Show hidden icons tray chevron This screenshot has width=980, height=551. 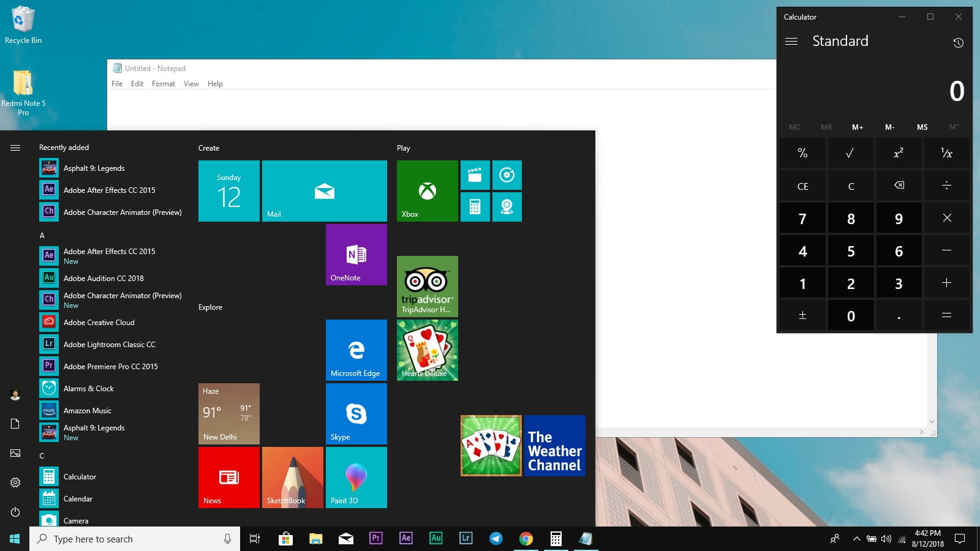pos(856,539)
